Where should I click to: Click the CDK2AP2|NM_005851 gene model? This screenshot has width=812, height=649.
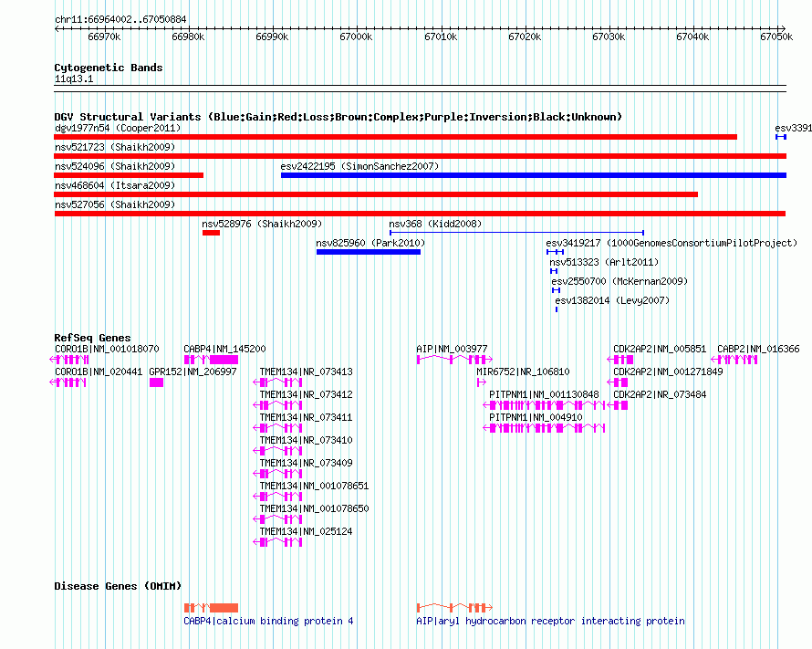coord(620,360)
